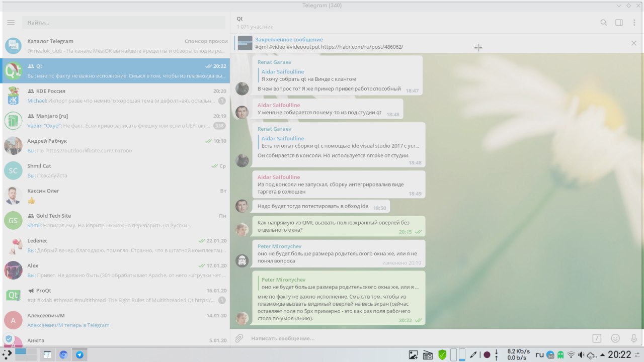Click the Telegram tray icon with 340 badge
The image size is (644, 362).
point(550,354)
